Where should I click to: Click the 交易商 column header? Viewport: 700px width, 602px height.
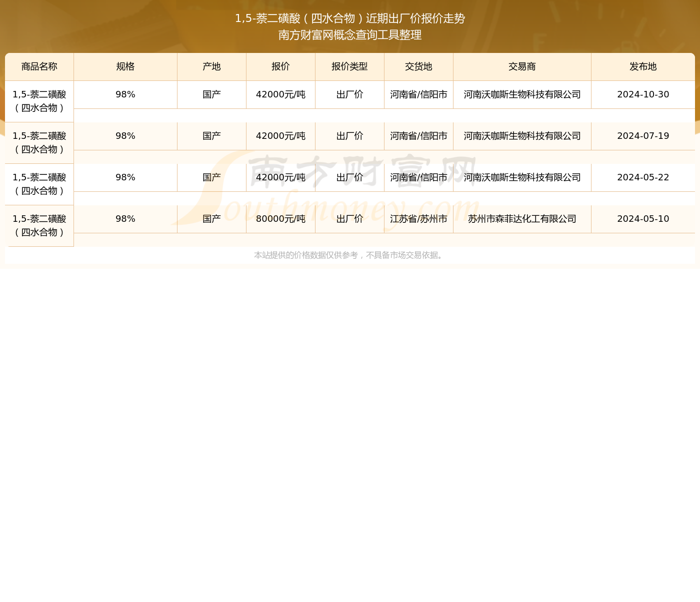pos(522,67)
